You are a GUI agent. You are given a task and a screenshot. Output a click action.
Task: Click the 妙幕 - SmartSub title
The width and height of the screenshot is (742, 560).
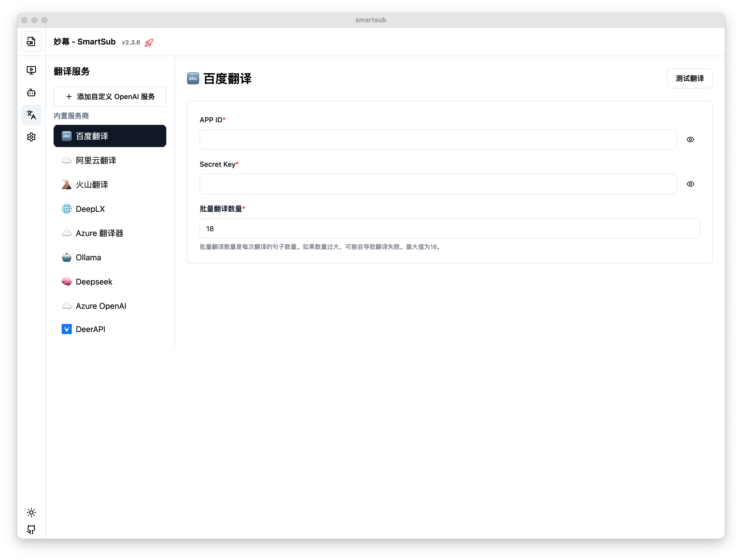click(x=84, y=42)
